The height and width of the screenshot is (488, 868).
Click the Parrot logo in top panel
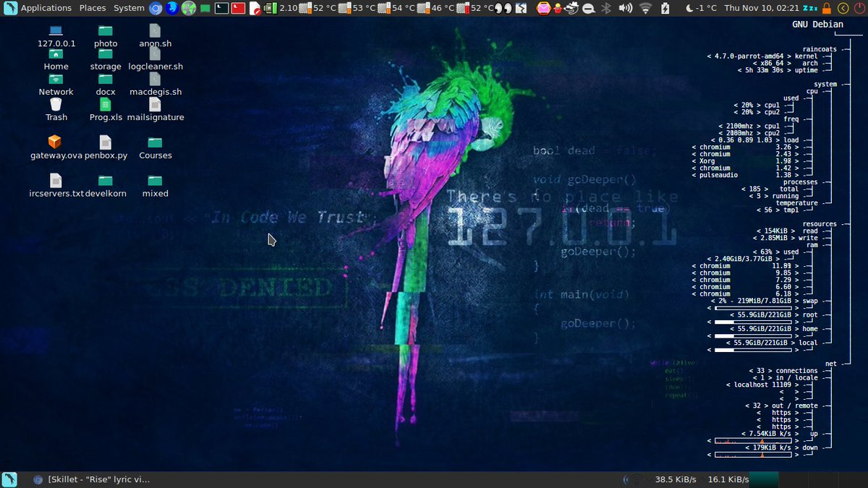point(9,8)
